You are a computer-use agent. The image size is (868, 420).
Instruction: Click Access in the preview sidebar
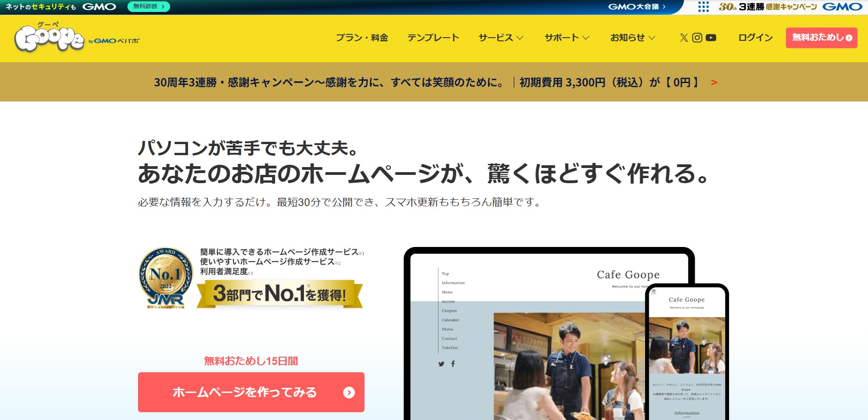pos(448,302)
